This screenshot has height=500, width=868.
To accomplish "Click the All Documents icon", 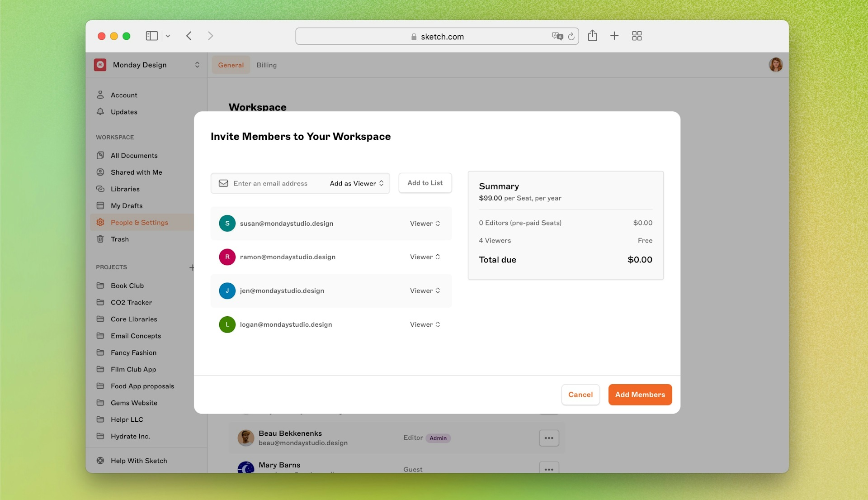I will [x=100, y=155].
